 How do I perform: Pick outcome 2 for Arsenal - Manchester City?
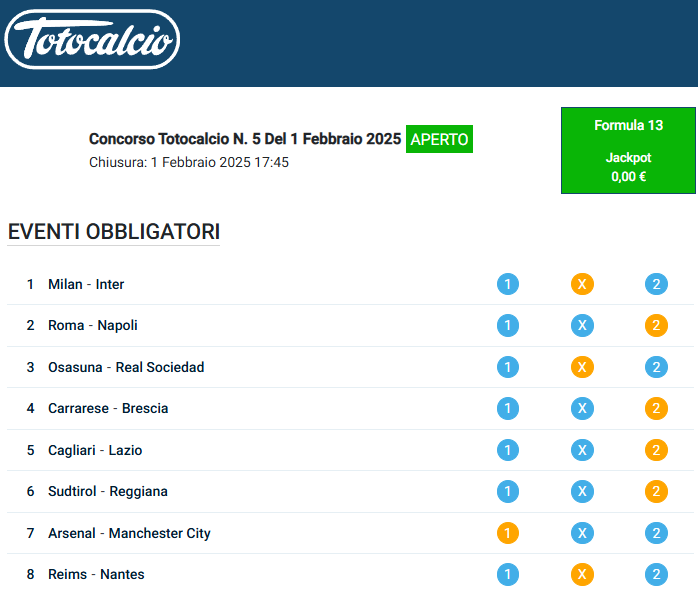click(x=656, y=533)
